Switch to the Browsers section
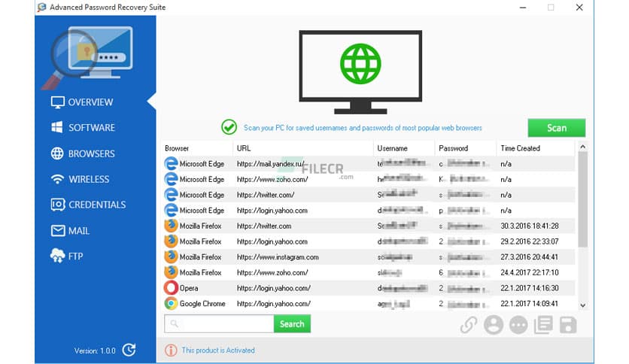The width and height of the screenshot is (629, 364). pyautogui.click(x=83, y=153)
